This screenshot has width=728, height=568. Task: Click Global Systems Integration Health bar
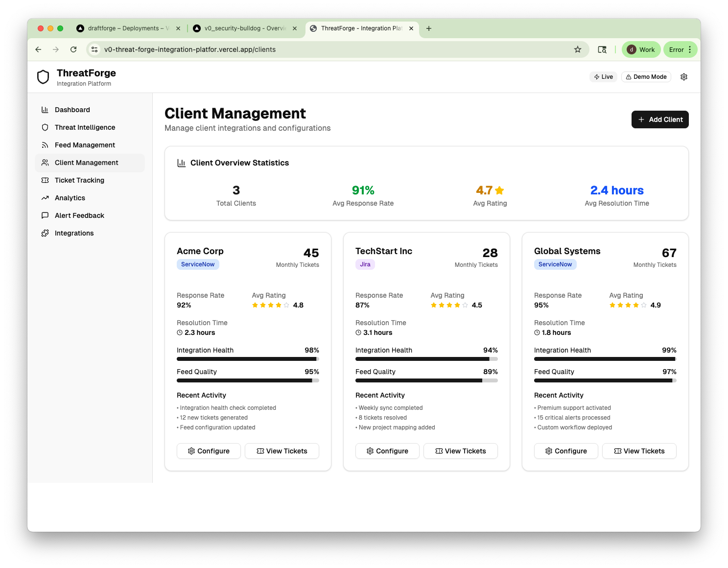pyautogui.click(x=605, y=359)
